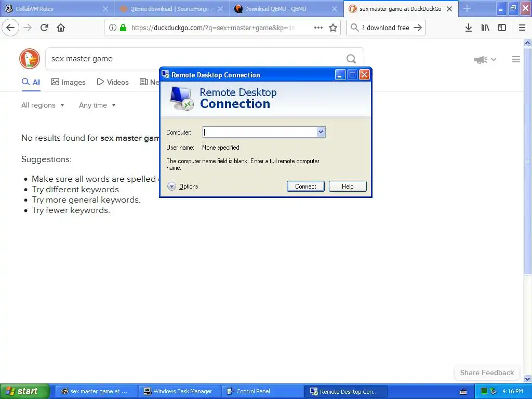Click the green Task Manager tray icon
532x399 pixels.
[x=484, y=391]
